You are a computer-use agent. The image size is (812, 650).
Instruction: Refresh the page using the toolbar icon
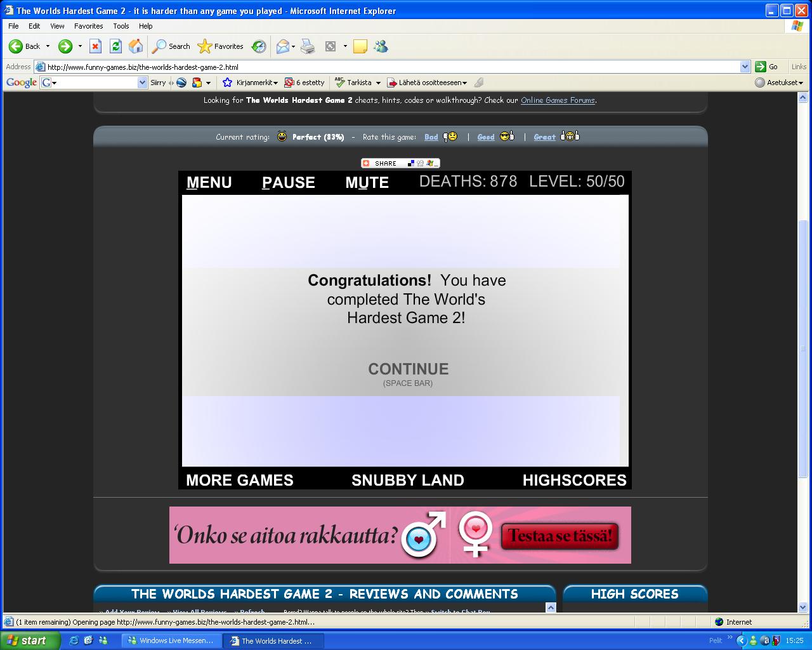pos(115,46)
